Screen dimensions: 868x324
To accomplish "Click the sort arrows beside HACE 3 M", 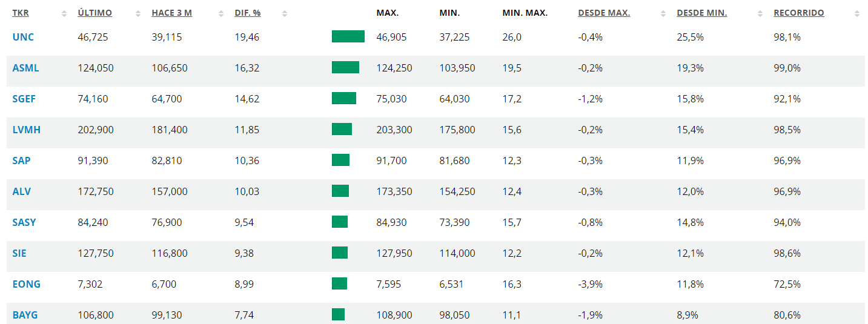I will pyautogui.click(x=221, y=13).
